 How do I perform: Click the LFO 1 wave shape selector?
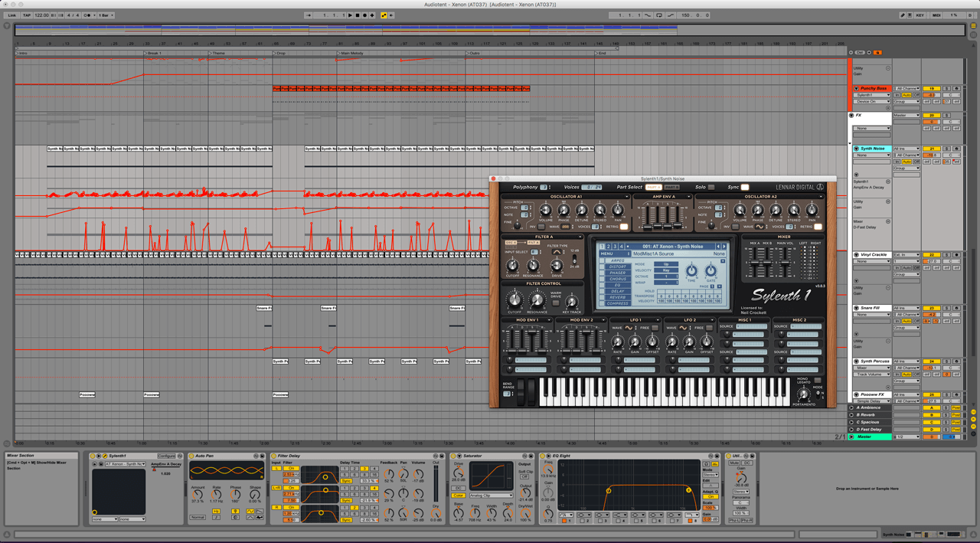pos(629,328)
